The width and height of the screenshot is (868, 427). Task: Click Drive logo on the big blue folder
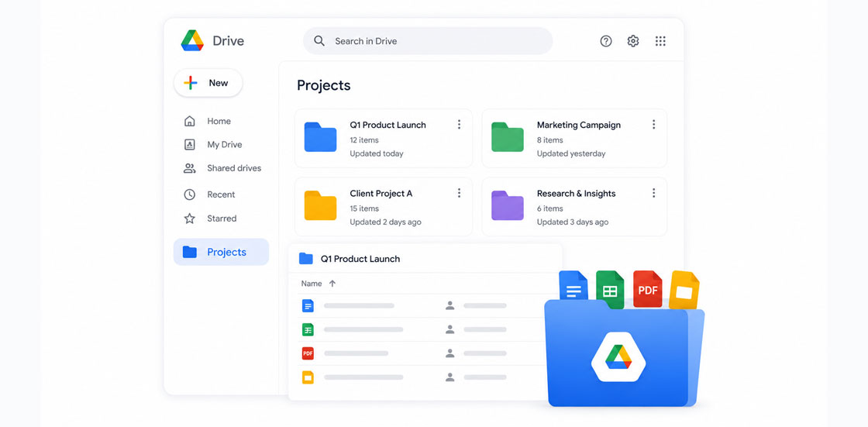(x=618, y=357)
